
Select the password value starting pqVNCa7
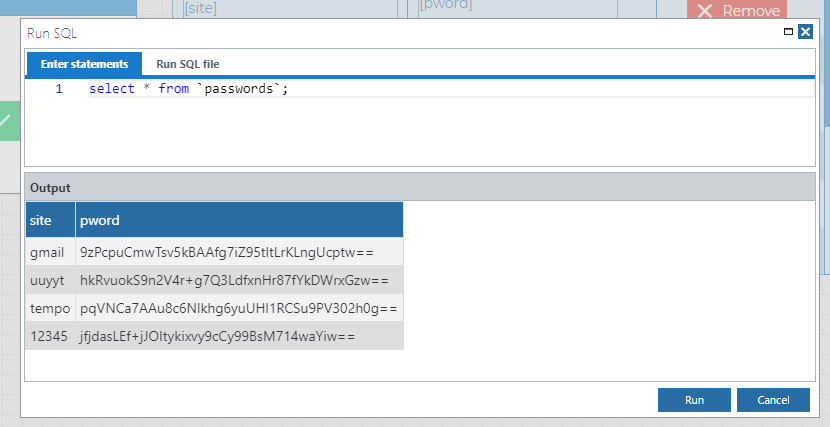(x=239, y=308)
